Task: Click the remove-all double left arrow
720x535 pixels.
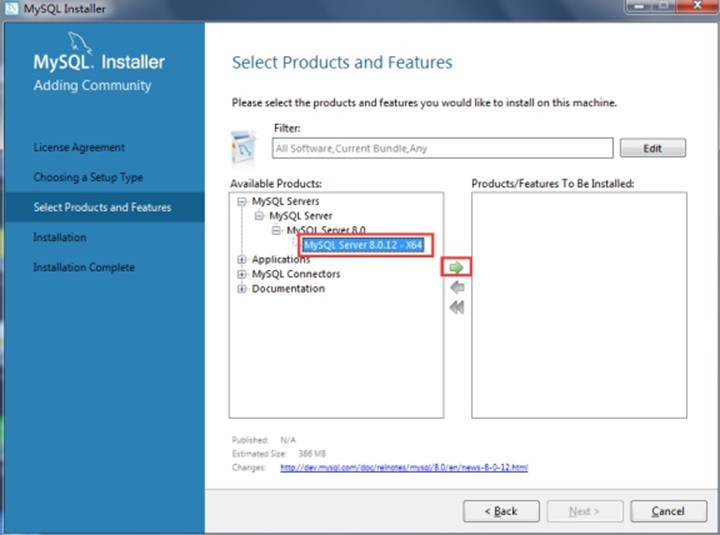Action: (457, 308)
